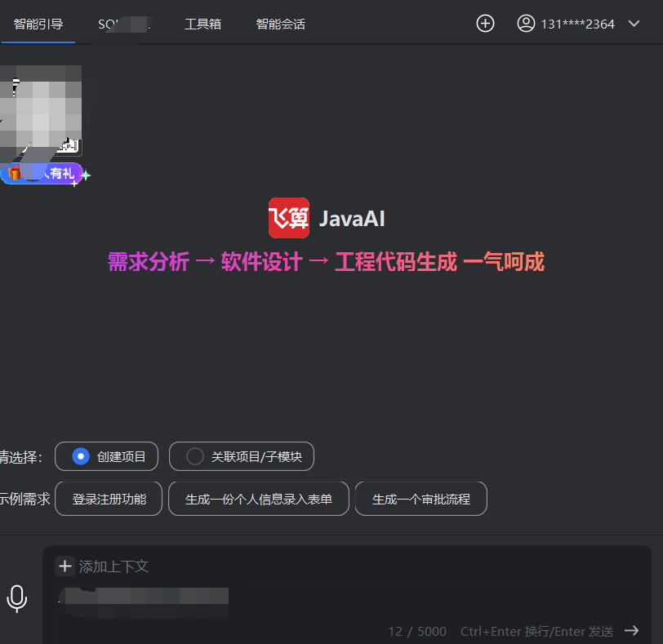Viewport: 663px width, 644px height.
Task: Click the 飞算 JavaAI red logo
Action: click(289, 218)
